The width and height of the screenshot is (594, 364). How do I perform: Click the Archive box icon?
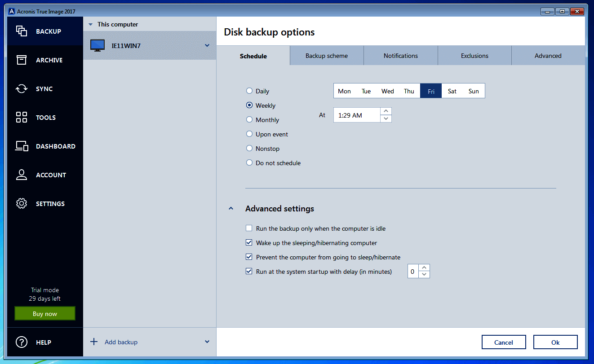pos(22,60)
